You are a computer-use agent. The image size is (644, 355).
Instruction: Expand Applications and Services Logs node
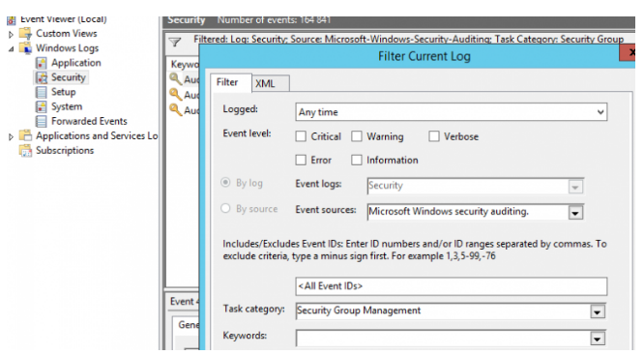pyautogui.click(x=11, y=136)
